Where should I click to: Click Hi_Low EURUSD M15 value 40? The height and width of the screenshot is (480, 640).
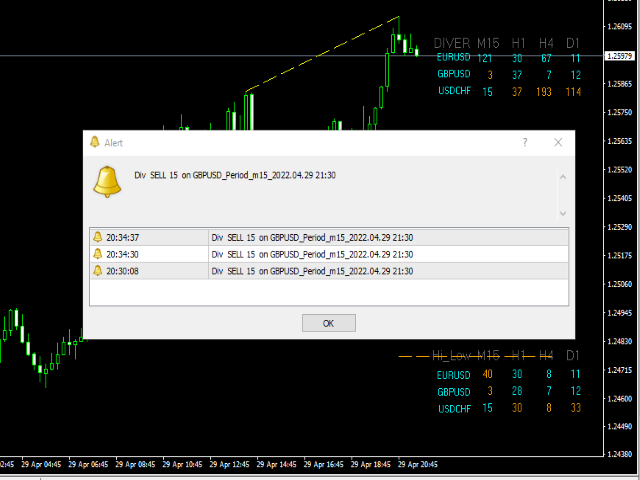click(x=487, y=374)
